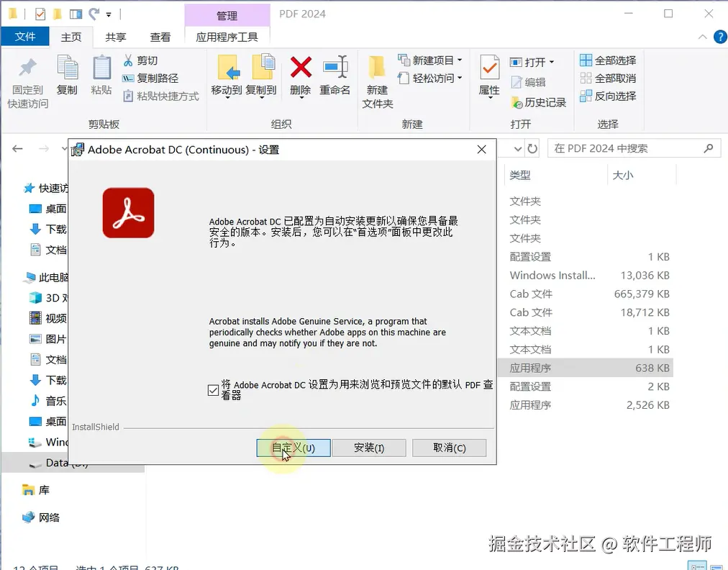
Task: Select 桌面 under Quick access in sidebar
Action: (48, 209)
